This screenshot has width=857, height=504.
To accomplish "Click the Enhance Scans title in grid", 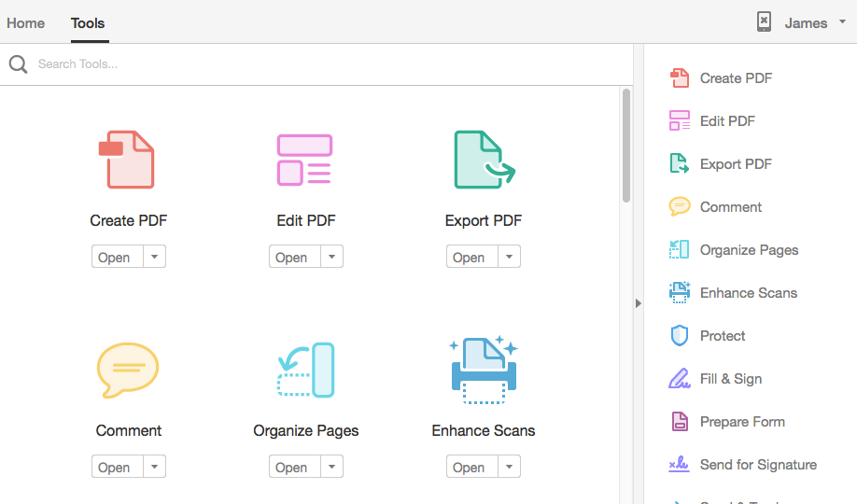I will tap(484, 430).
